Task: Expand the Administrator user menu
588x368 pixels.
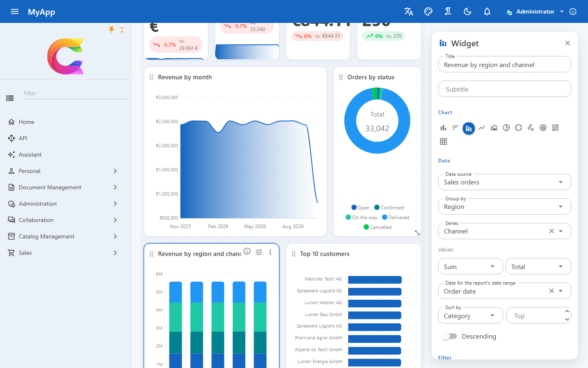Action: coord(535,11)
